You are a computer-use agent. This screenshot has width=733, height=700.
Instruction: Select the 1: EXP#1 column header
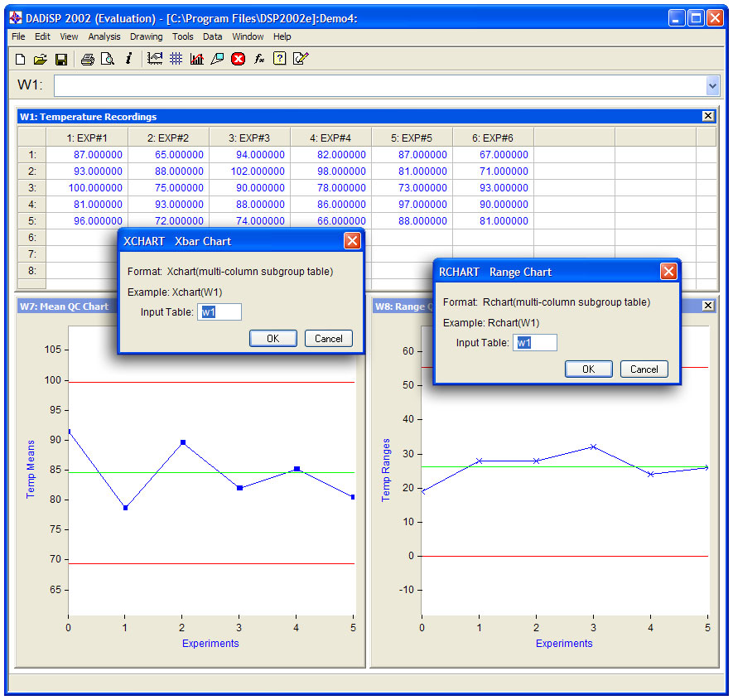[87, 138]
